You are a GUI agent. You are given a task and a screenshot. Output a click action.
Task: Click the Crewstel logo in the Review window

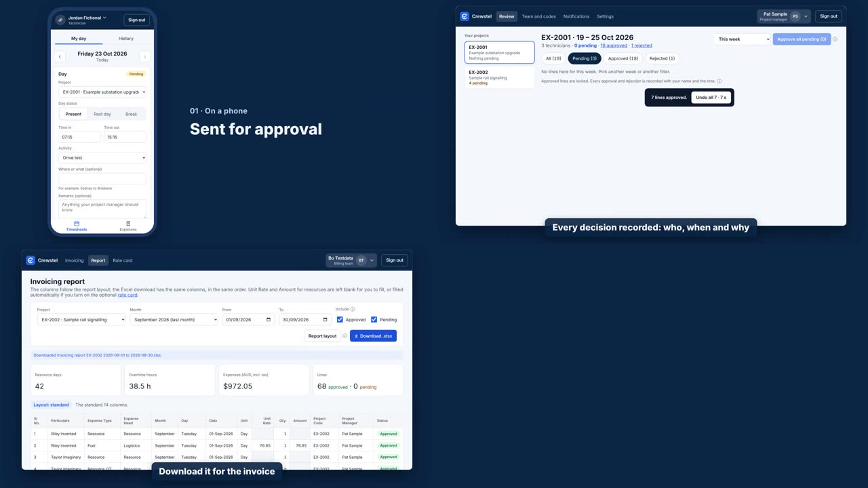click(x=465, y=16)
